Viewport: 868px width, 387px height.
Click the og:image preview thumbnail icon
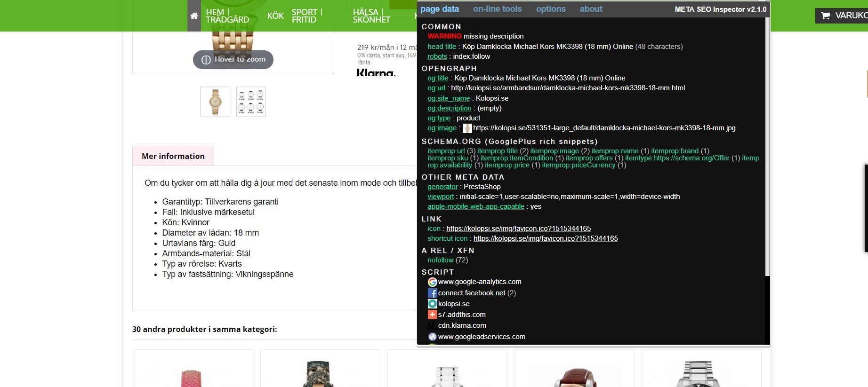point(467,128)
